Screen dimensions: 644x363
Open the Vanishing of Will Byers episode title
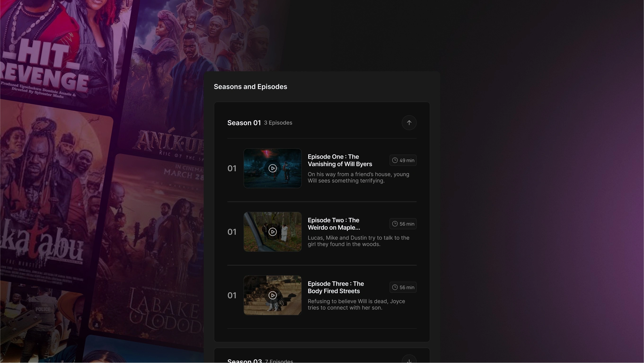(x=340, y=160)
